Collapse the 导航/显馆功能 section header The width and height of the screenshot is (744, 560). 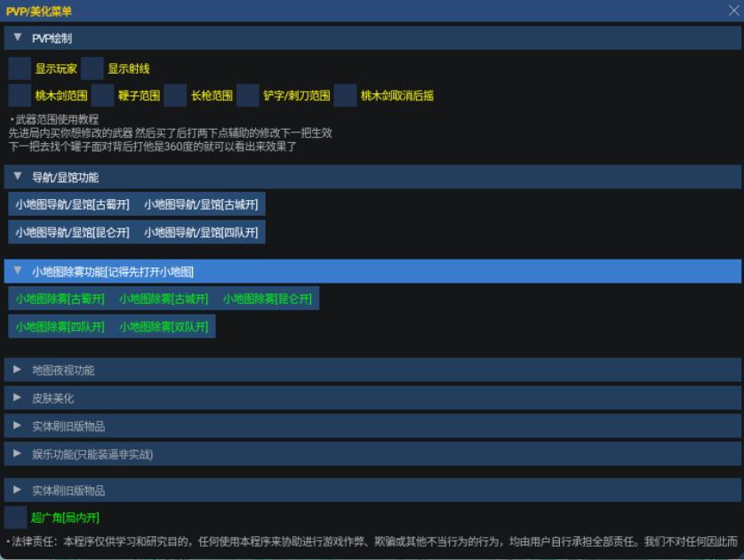(x=17, y=177)
